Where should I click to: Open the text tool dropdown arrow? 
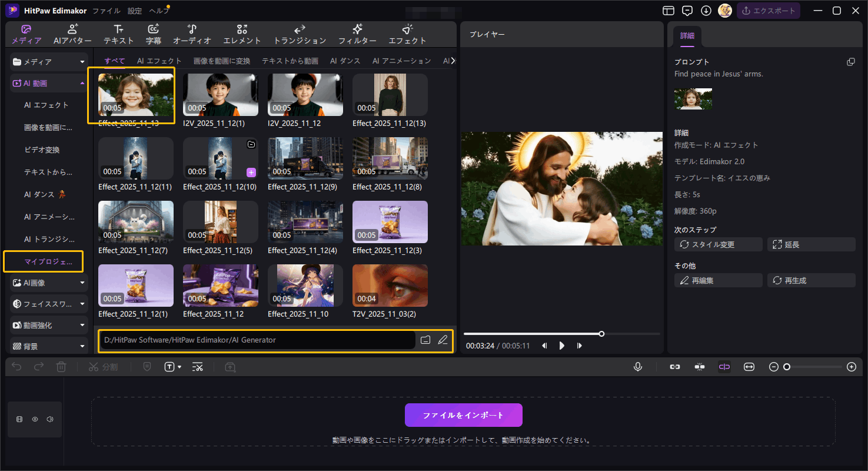178,366
